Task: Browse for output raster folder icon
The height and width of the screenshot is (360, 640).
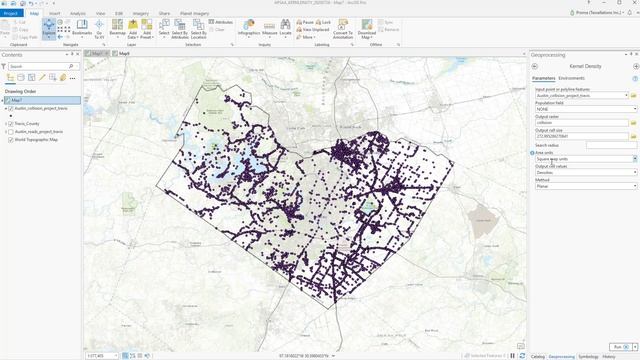Action: 633,122
